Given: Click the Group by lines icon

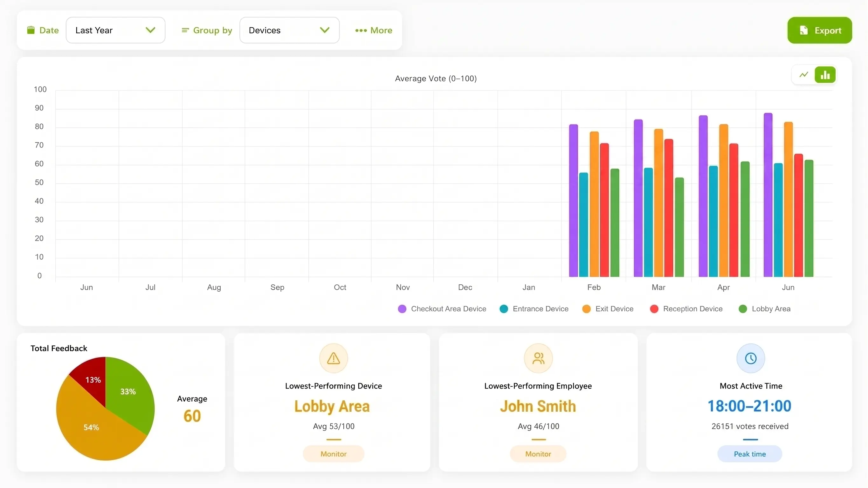Looking at the screenshot, I should coord(185,30).
